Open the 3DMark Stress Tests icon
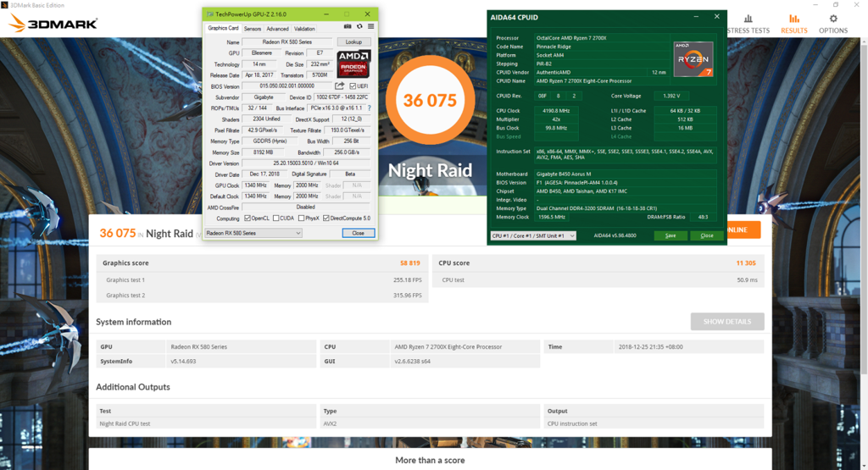This screenshot has height=470, width=868. 748,19
